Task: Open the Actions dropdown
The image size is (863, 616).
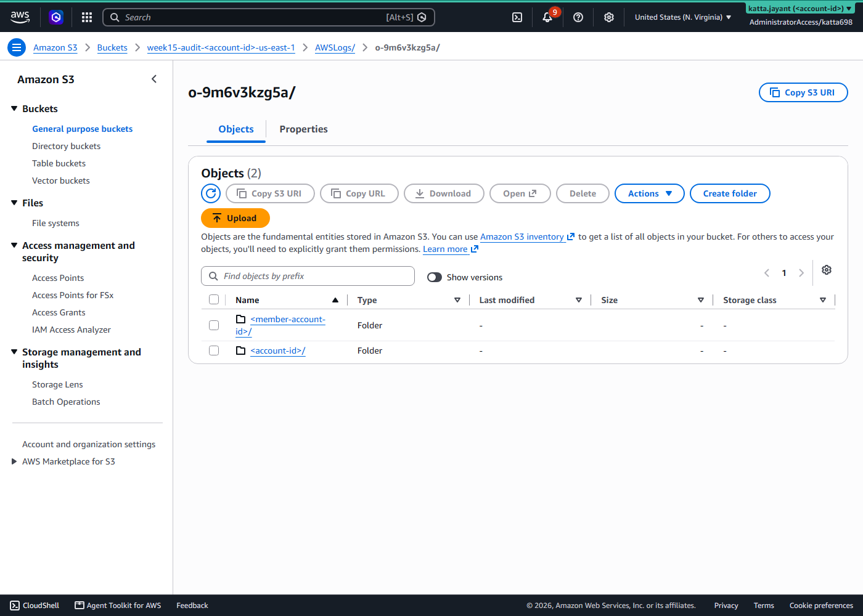Action: [x=650, y=193]
